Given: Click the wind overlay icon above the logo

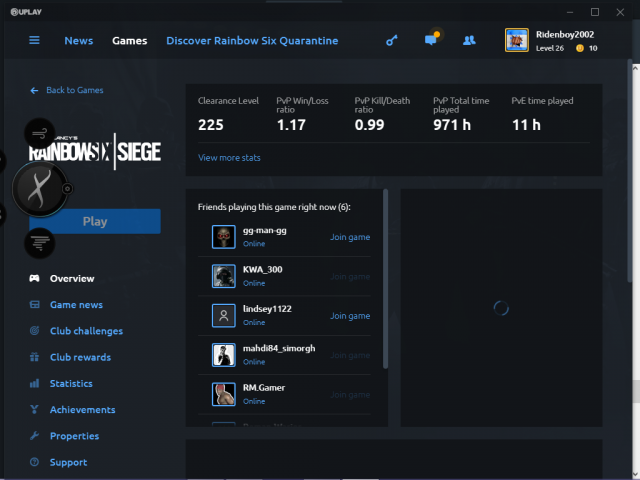Looking at the screenshot, I should [40, 133].
